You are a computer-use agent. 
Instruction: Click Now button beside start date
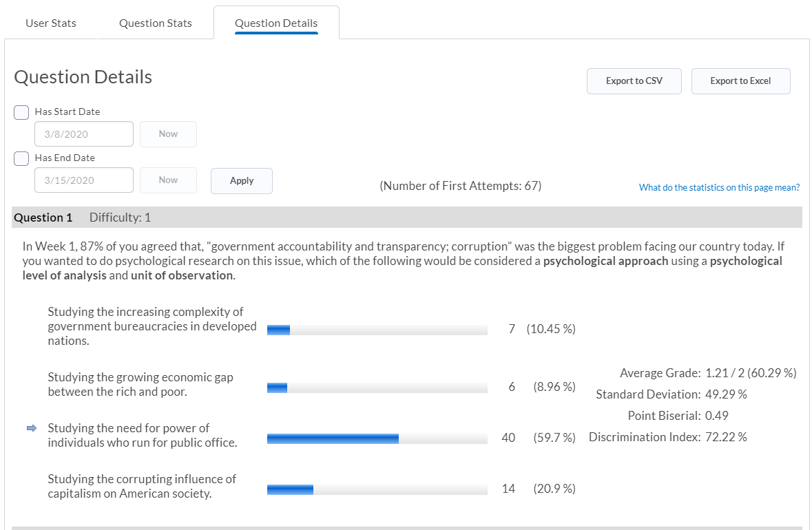(x=168, y=134)
